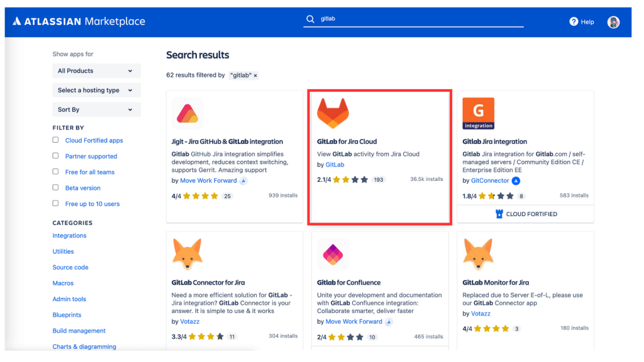The height and width of the screenshot is (362, 644).
Task: Open the Source code category
Action: (x=70, y=268)
